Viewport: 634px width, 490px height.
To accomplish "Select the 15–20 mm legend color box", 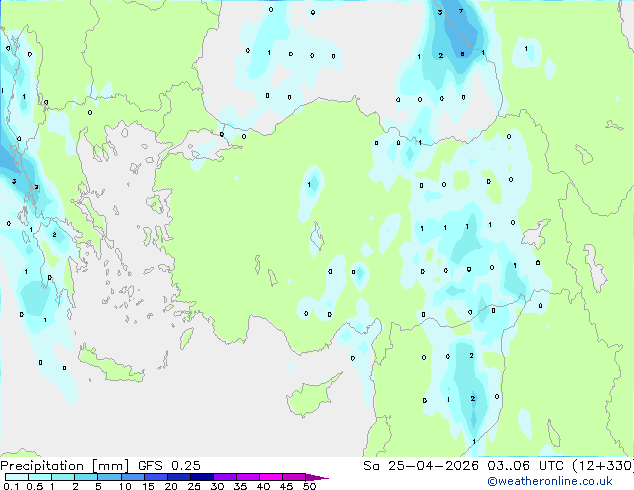I will tap(156, 477).
